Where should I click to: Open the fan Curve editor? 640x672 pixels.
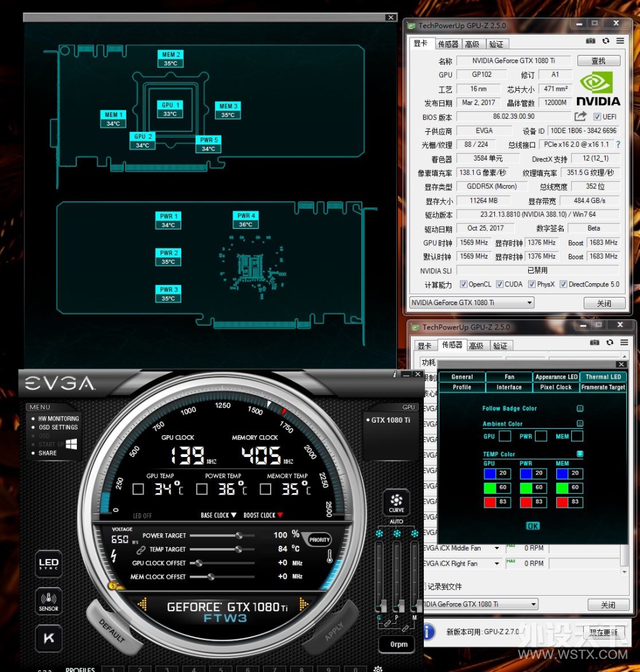pyautogui.click(x=396, y=503)
